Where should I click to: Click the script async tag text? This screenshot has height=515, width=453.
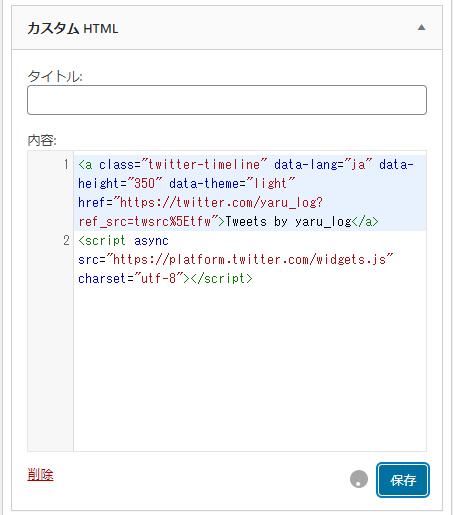pyautogui.click(x=123, y=240)
